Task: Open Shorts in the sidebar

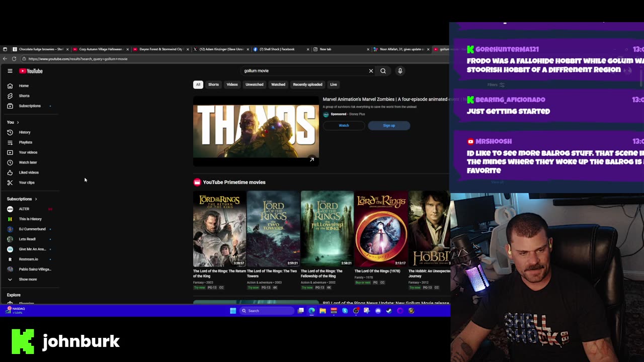Action: click(x=24, y=96)
